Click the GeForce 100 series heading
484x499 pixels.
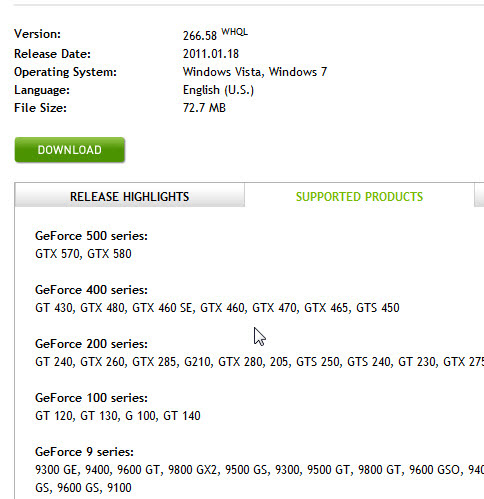click(x=91, y=398)
